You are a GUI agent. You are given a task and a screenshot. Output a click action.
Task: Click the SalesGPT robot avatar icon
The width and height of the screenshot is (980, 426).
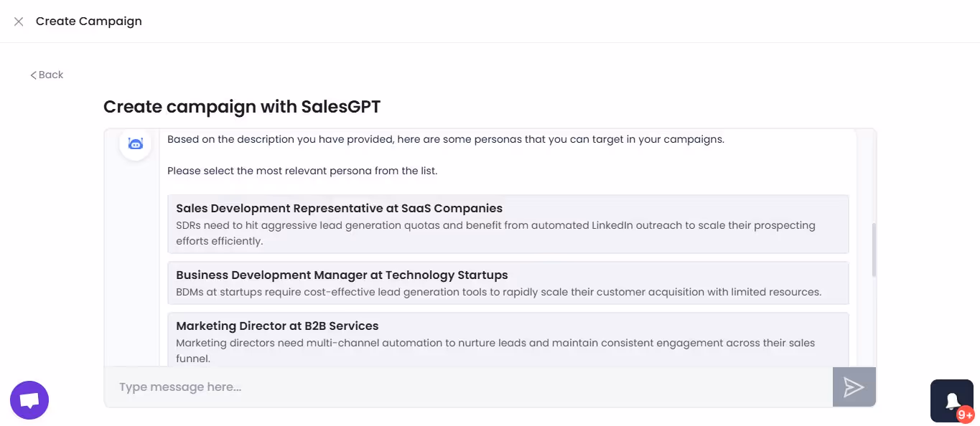coord(135,143)
